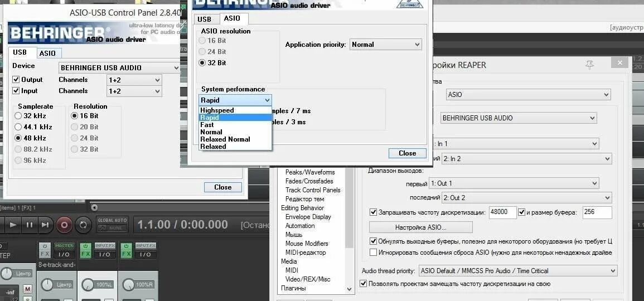This screenshot has width=644, height=301.
Task: Open the BEHRINGER USB AUDIO driver dropdown in REAPER
Action: [x=519, y=118]
